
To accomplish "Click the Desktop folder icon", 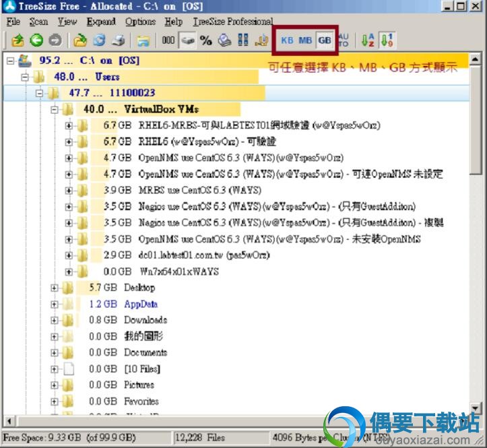I will click(x=68, y=288).
